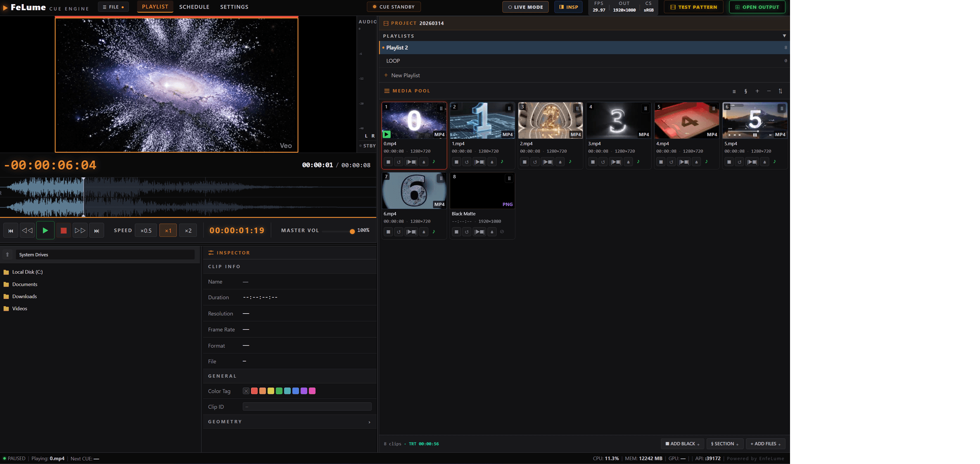980x464 pixels.
Task: Click the sort icon in the media pool header
Action: (781, 91)
